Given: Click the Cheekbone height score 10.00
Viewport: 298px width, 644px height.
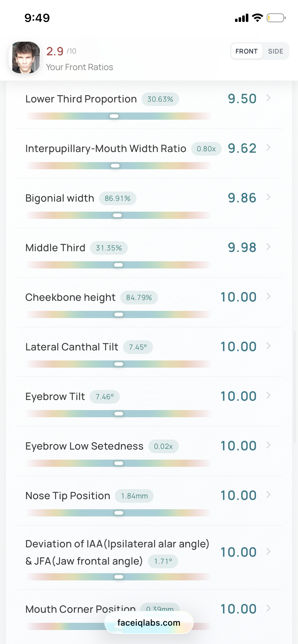Looking at the screenshot, I should 239,297.
